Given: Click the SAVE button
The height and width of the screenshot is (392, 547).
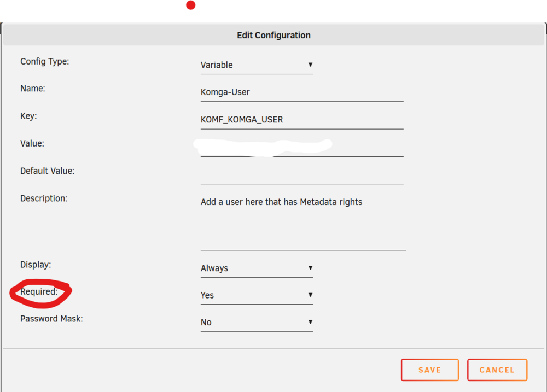Looking at the screenshot, I should [430, 370].
